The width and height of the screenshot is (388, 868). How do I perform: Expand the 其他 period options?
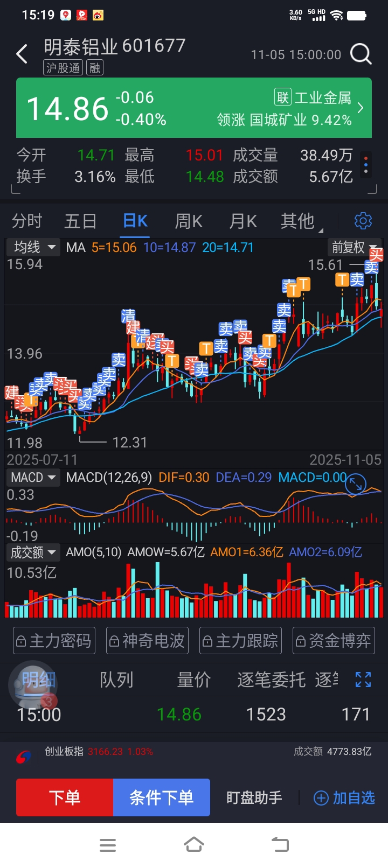click(301, 221)
